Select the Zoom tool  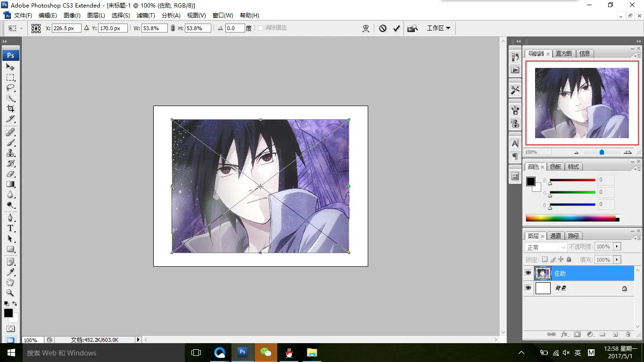10,293
